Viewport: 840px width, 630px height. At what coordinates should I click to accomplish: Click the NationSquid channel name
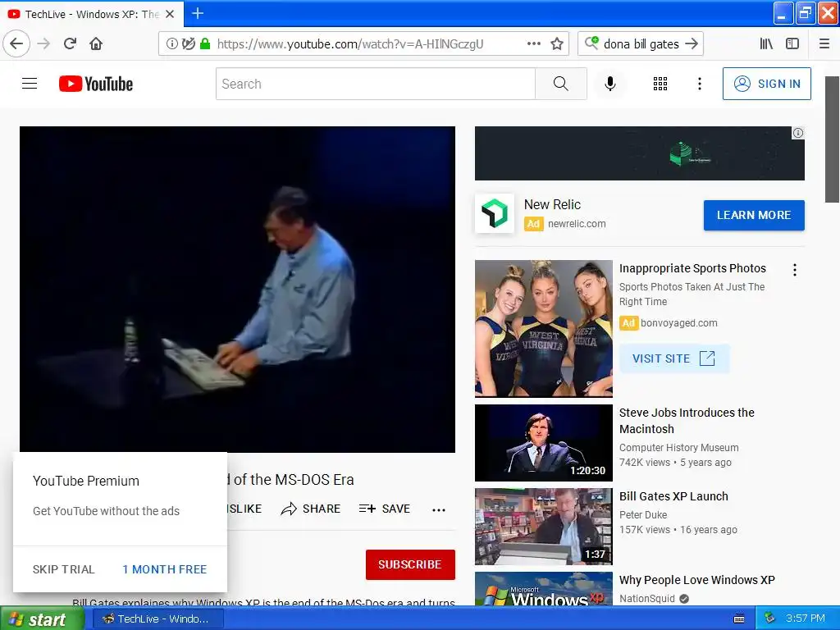click(647, 598)
